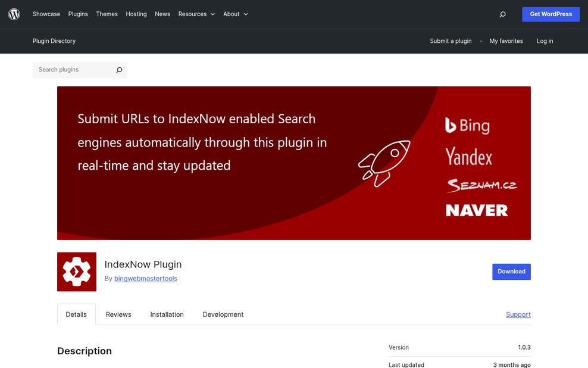The width and height of the screenshot is (588, 368).
Task: Expand the Resources dropdown menu
Action: tap(196, 14)
